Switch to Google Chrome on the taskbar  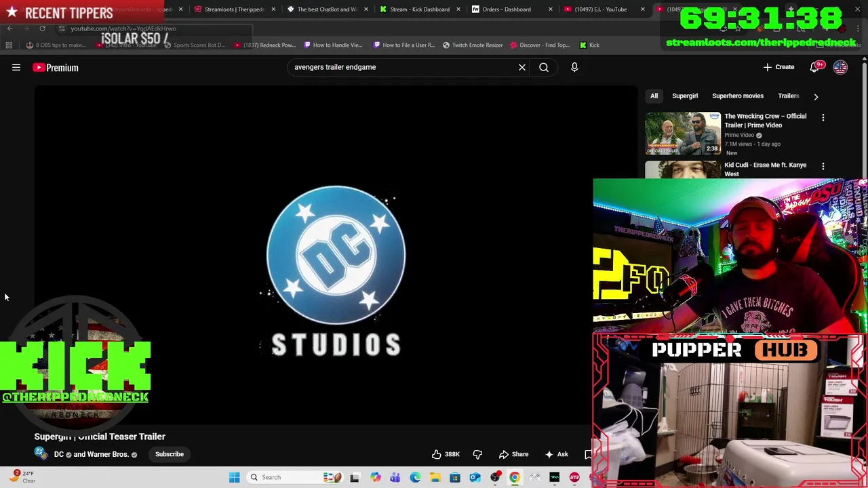(x=515, y=477)
